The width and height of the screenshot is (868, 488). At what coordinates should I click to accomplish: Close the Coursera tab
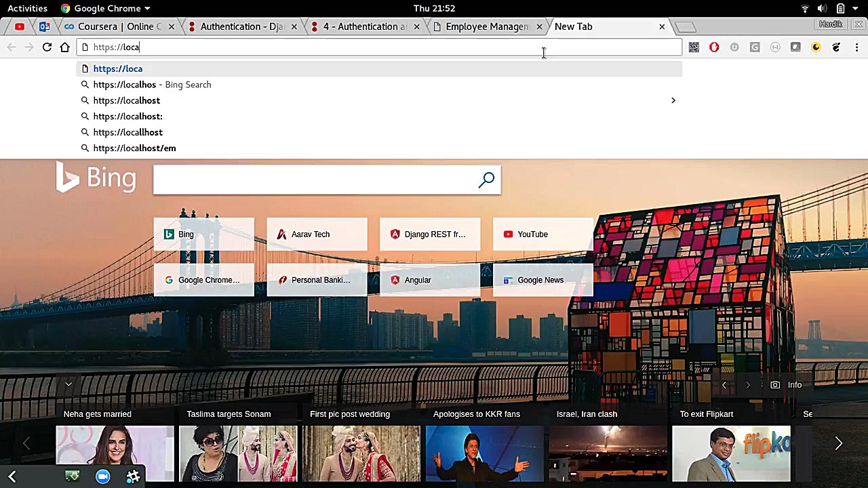(172, 26)
